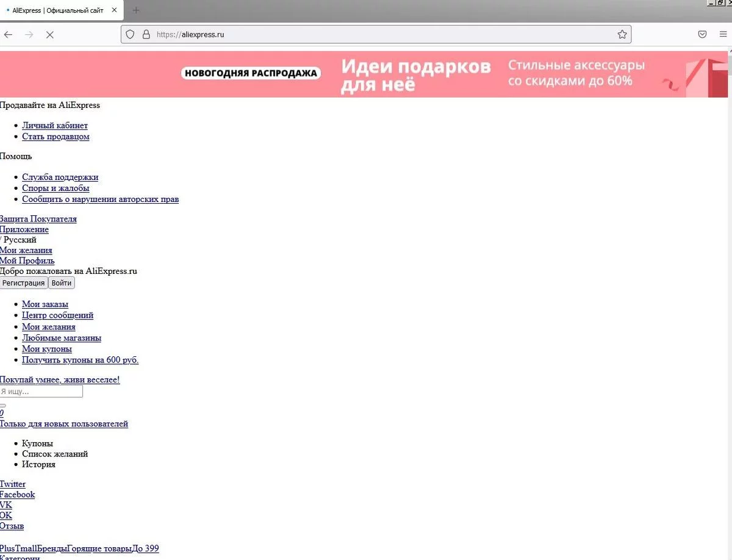The image size is (732, 560).
Task: Open the Firefox hamburger menu
Action: tap(723, 35)
